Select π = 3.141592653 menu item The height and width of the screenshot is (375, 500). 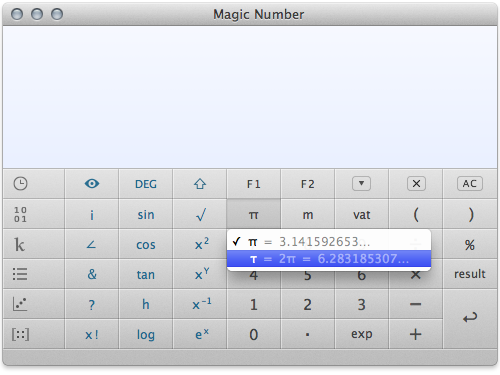[x=329, y=242]
